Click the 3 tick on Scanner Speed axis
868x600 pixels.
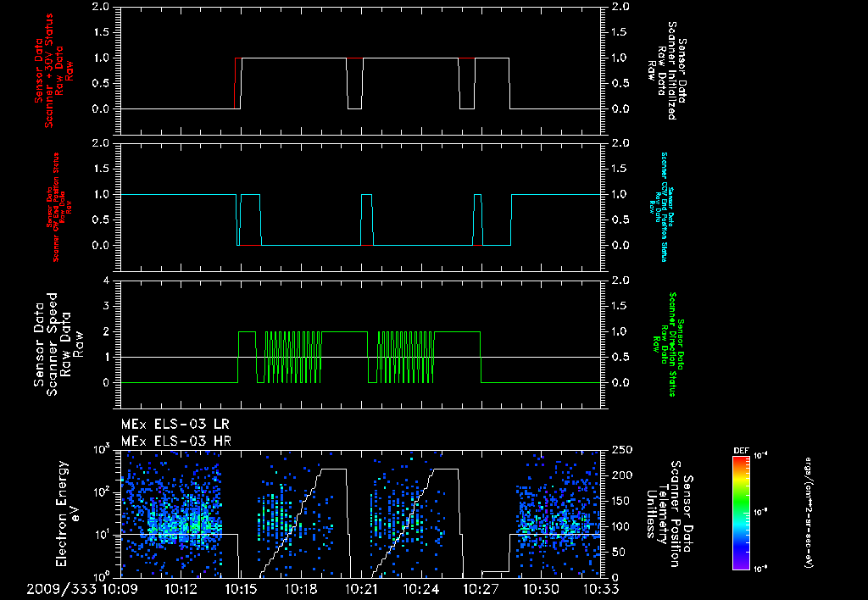coord(107,306)
